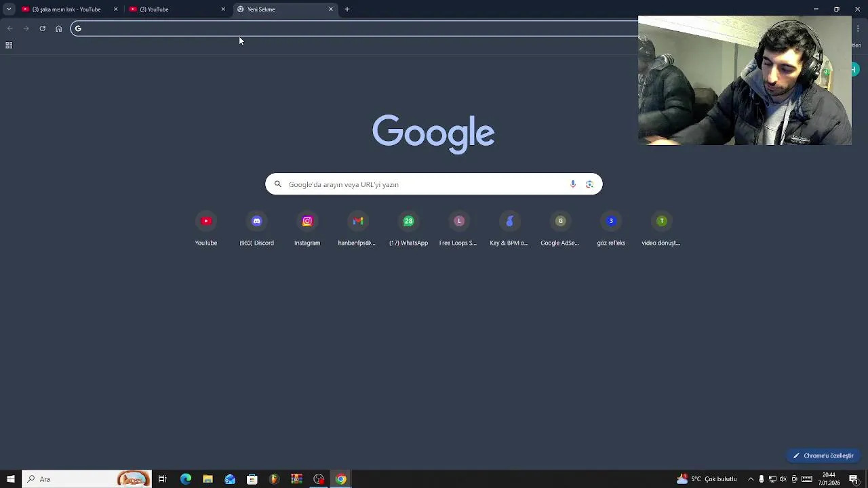Expand hidden system tray icons
The image size is (868, 488).
751,479
